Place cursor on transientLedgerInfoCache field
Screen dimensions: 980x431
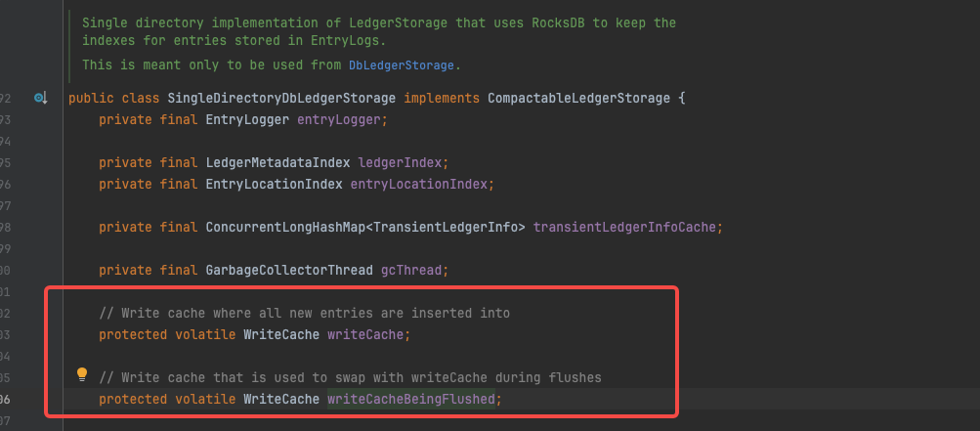point(624,228)
